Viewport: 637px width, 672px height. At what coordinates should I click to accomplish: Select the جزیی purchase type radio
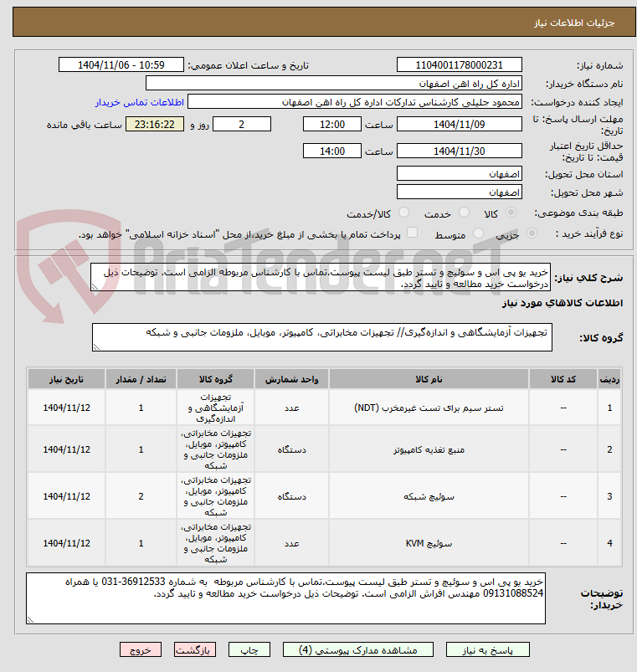coord(532,233)
